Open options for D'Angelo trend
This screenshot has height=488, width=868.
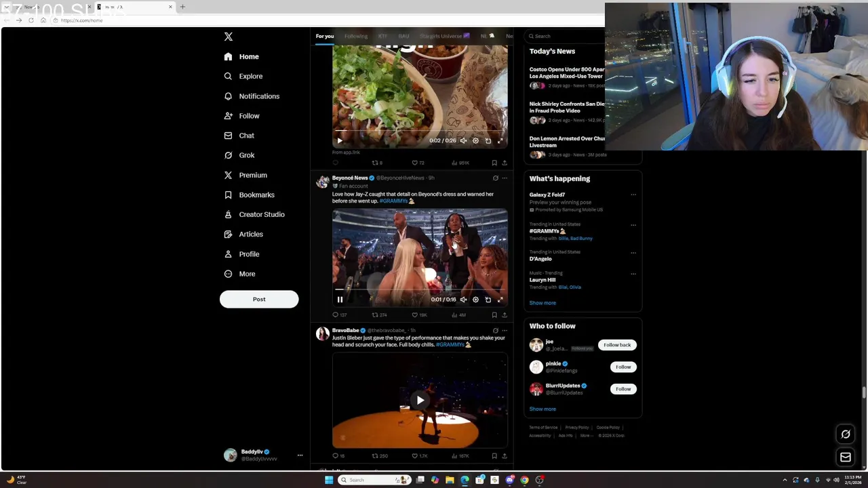[x=633, y=253]
